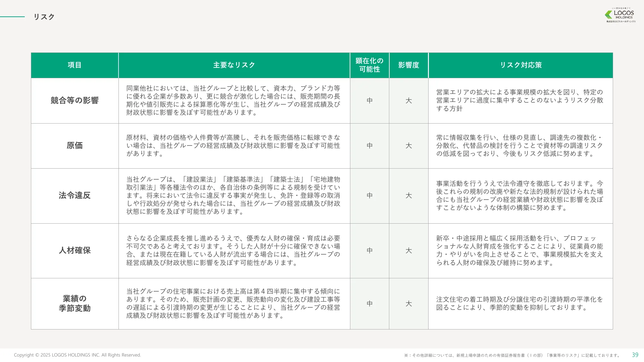Image resolution: width=644 pixels, height=362 pixels.
Task: Select the 中 cell in the 原価 row
Action: click(x=369, y=145)
